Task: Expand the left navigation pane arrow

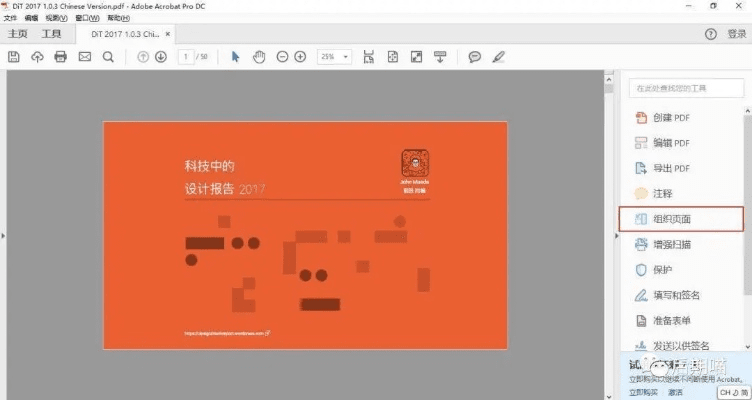Action: (3, 235)
